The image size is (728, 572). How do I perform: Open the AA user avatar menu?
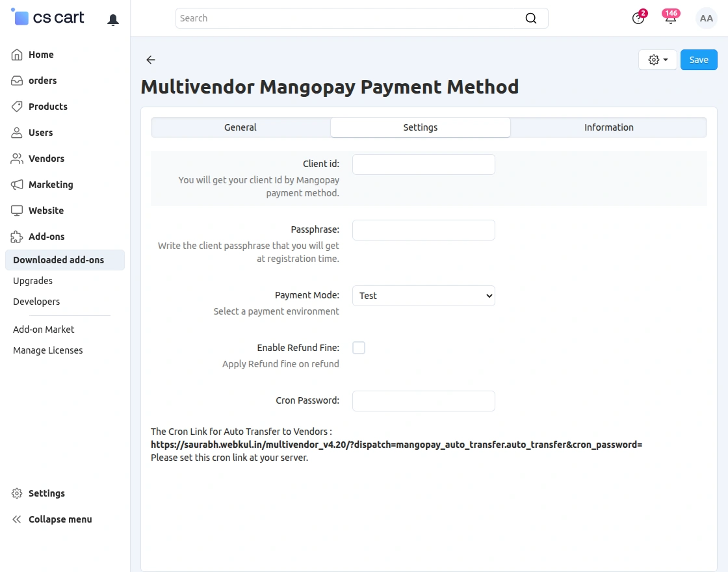(706, 18)
